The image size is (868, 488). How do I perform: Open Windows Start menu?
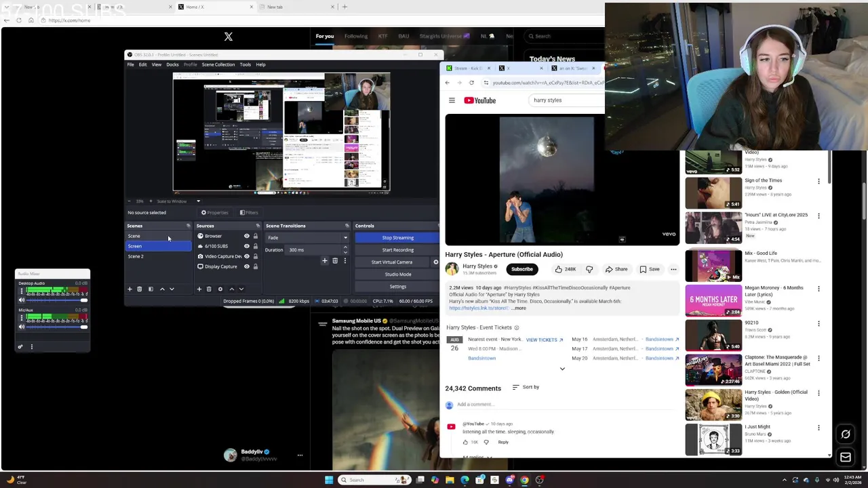(329, 480)
